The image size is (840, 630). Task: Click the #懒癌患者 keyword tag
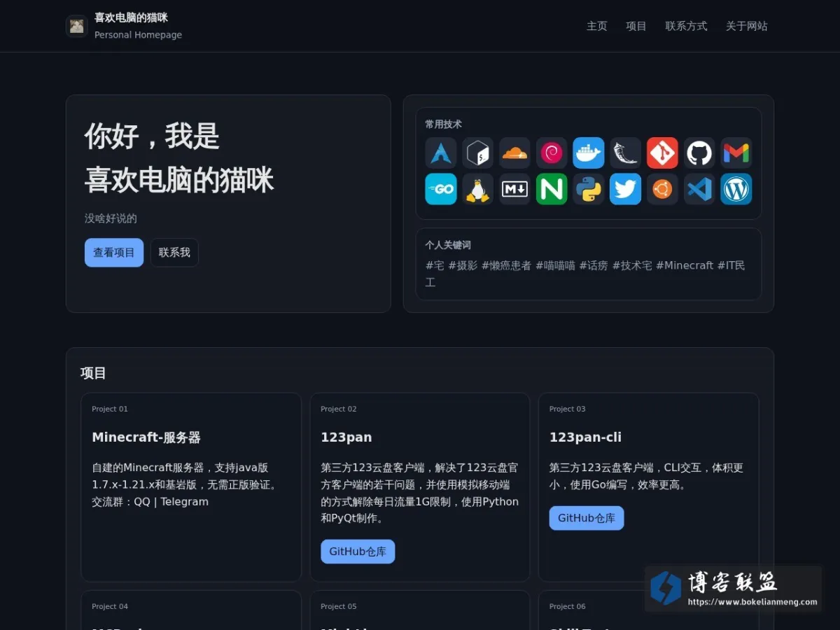click(x=506, y=265)
